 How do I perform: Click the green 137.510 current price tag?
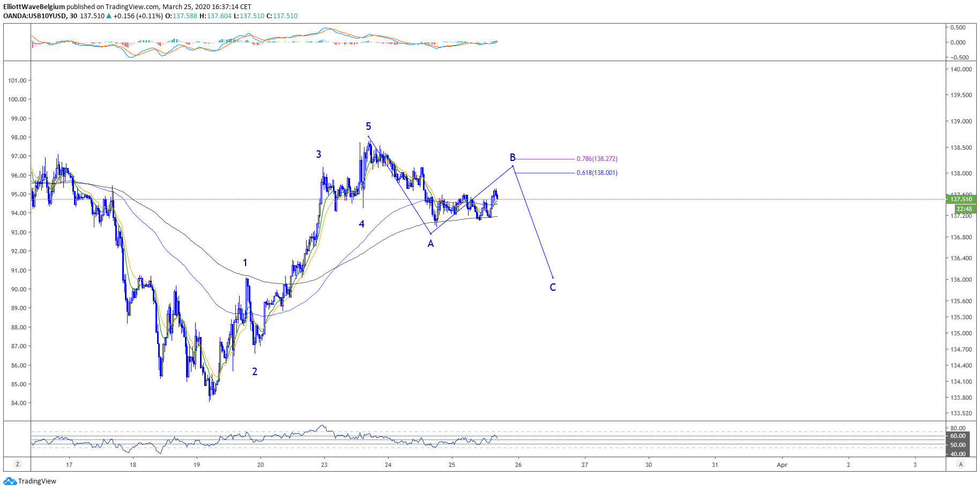pos(961,199)
